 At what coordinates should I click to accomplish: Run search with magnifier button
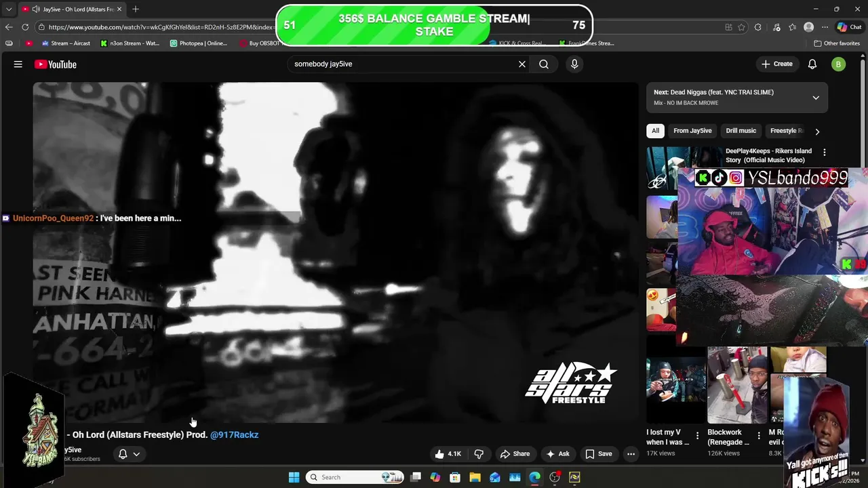click(x=544, y=64)
